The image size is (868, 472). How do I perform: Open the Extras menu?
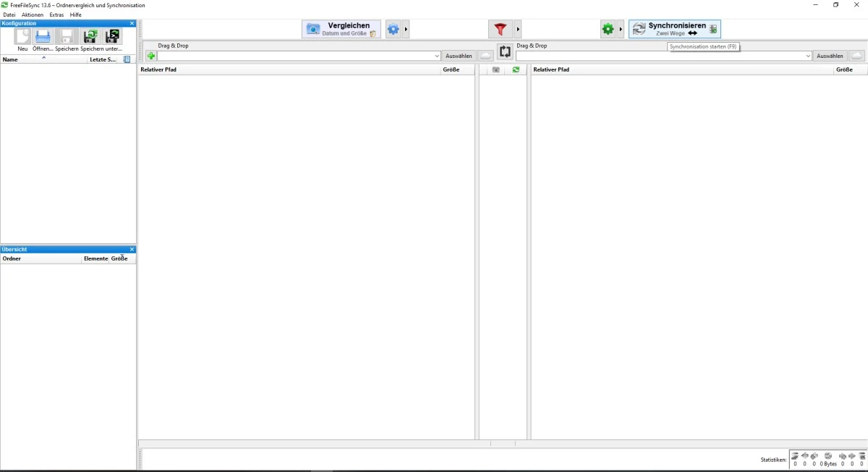(x=56, y=14)
